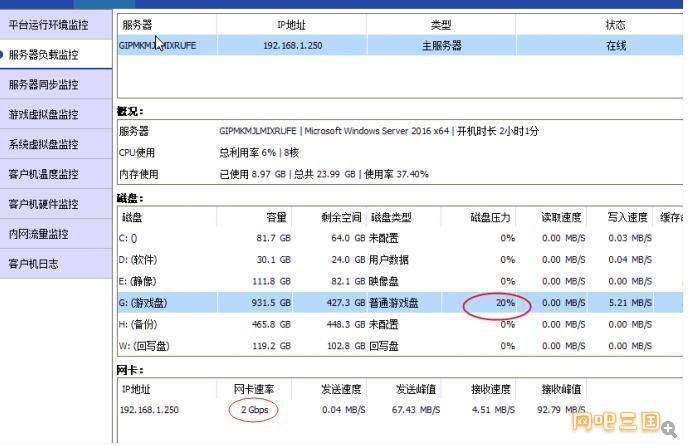Click the 接收峰值 column header
The width and height of the screenshot is (691, 446).
click(x=561, y=389)
